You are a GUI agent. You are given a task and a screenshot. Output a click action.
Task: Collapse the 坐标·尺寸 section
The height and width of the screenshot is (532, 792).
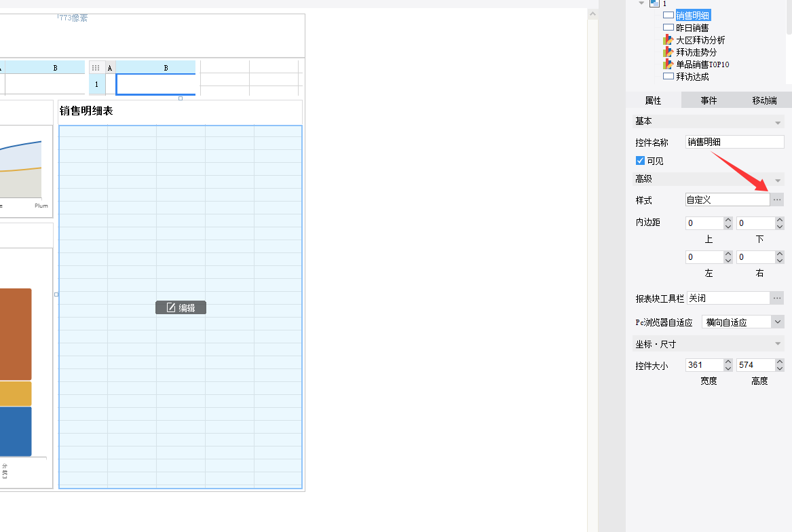pyautogui.click(x=778, y=344)
